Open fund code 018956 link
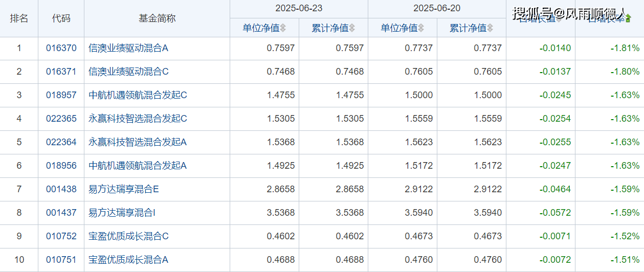Viewport: 644px width, 272px height. tap(61, 166)
